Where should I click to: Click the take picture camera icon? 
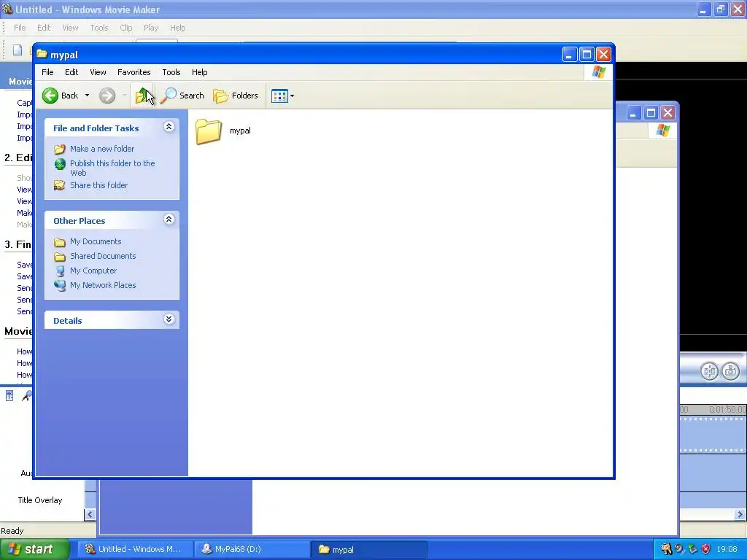point(730,370)
